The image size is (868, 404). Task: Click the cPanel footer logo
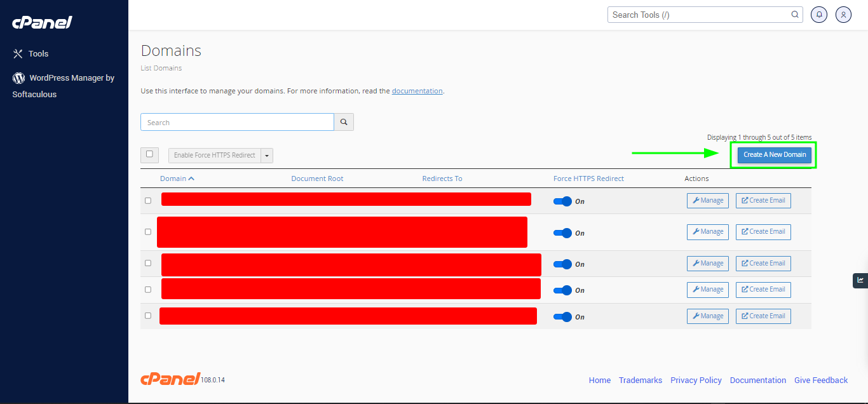(170, 379)
